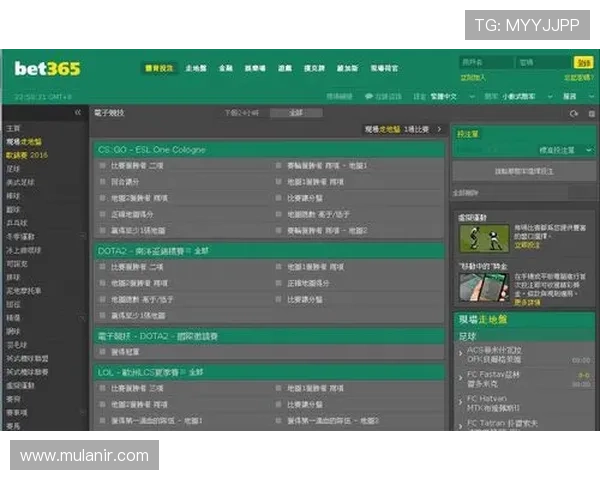Viewport: 600px width, 480px height.
Task: Select the 全部 tab in esports header
Action: pos(296,114)
